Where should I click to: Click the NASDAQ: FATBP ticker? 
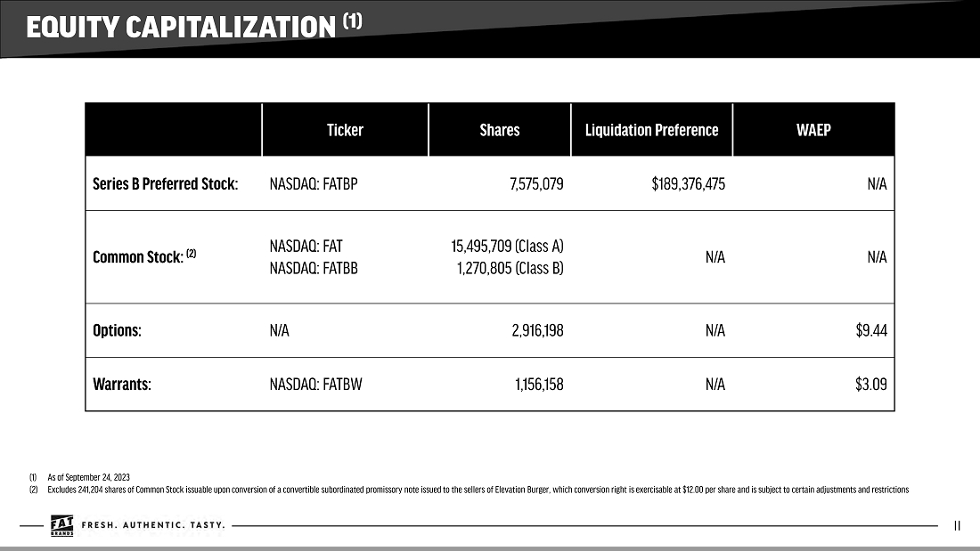(x=313, y=184)
